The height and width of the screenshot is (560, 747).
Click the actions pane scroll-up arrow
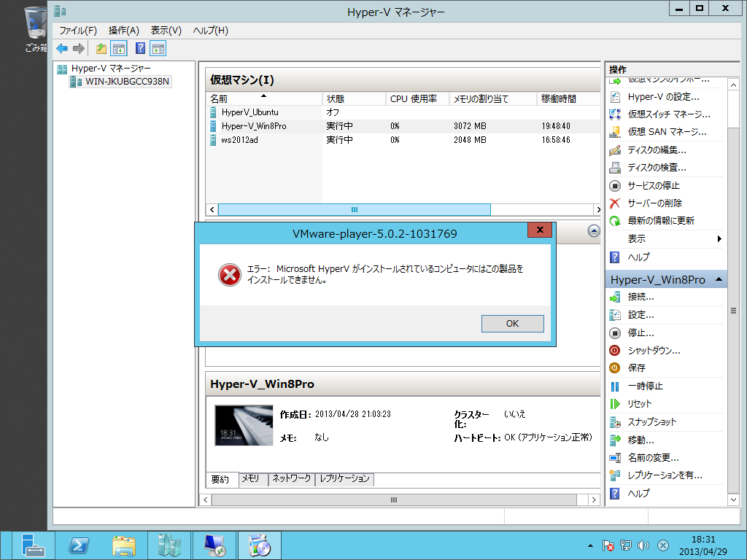click(733, 85)
